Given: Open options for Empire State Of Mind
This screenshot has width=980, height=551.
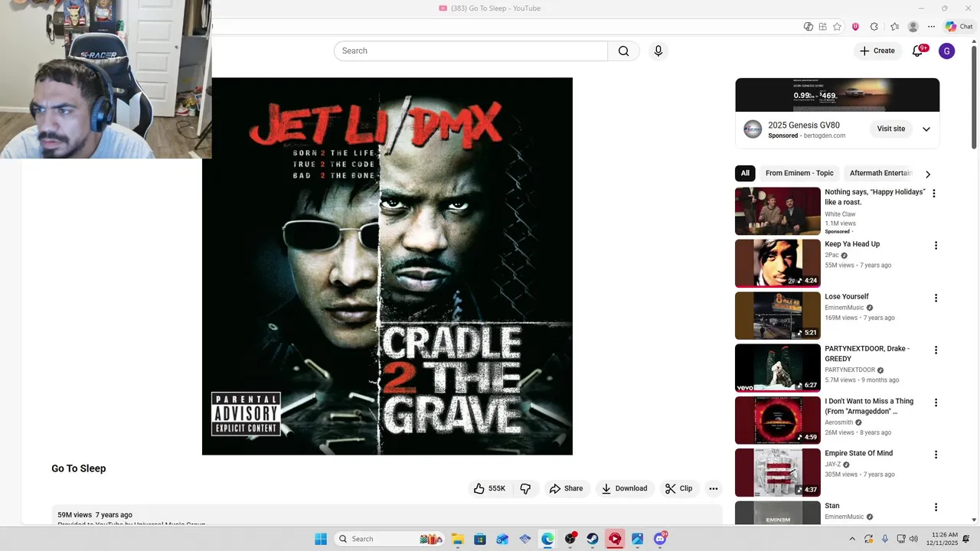Looking at the screenshot, I should 936,455.
